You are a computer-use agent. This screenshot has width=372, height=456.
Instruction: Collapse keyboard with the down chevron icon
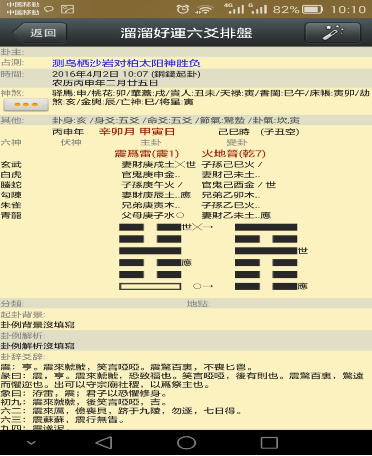coord(31,443)
